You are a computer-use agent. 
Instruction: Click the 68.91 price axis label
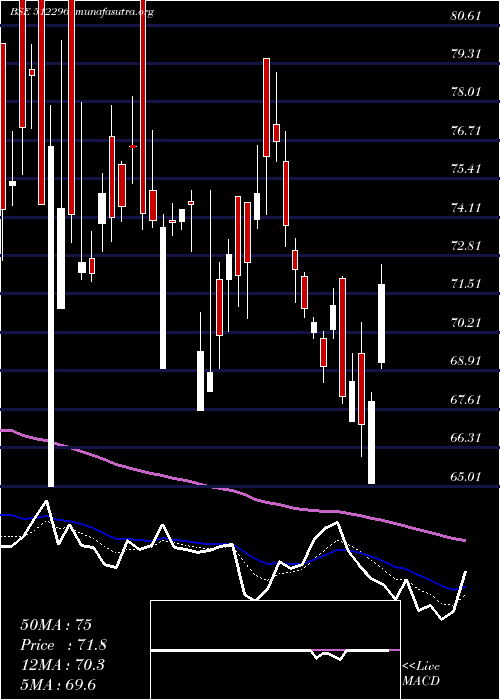click(x=466, y=361)
